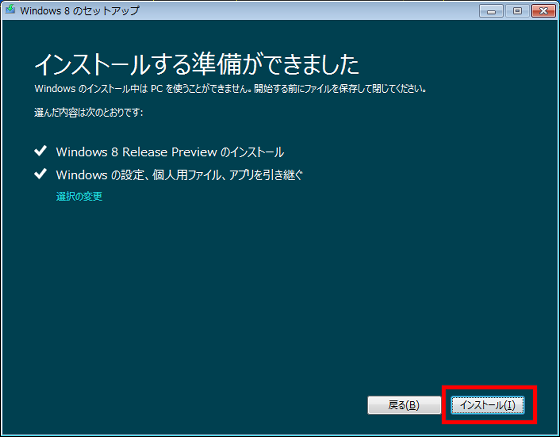Click the window title 'Windows 8 のセットアップ'
This screenshot has height=437, width=560.
coord(80,11)
